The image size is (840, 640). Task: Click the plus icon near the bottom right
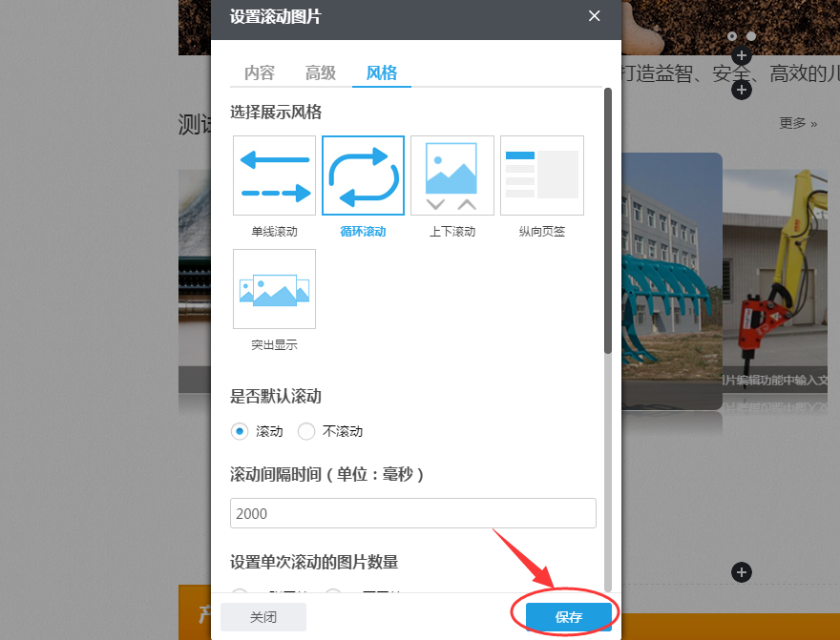pyautogui.click(x=742, y=572)
